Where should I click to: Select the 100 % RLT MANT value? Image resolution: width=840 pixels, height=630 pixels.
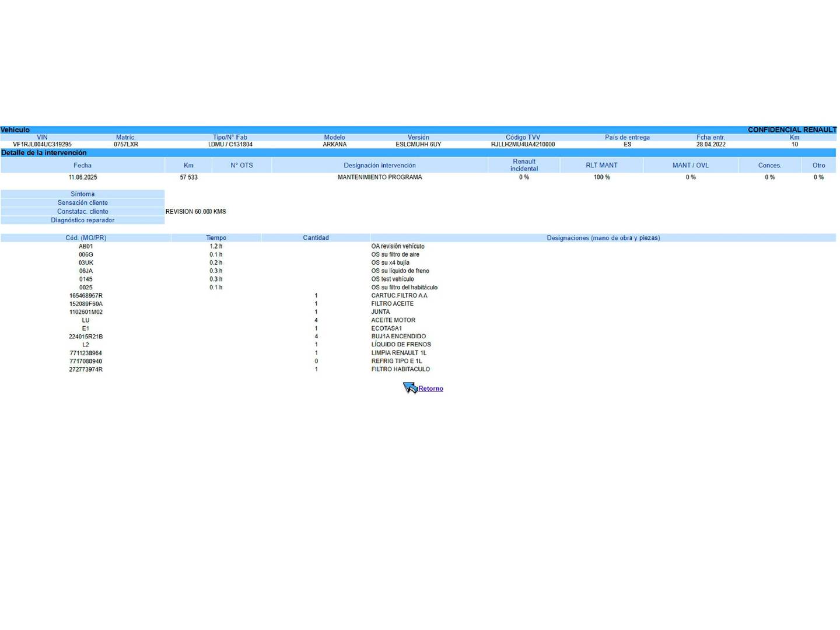click(602, 177)
